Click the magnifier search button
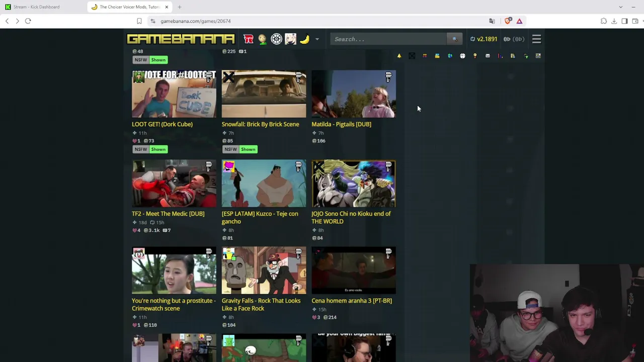This screenshot has height=362, width=644. (454, 39)
